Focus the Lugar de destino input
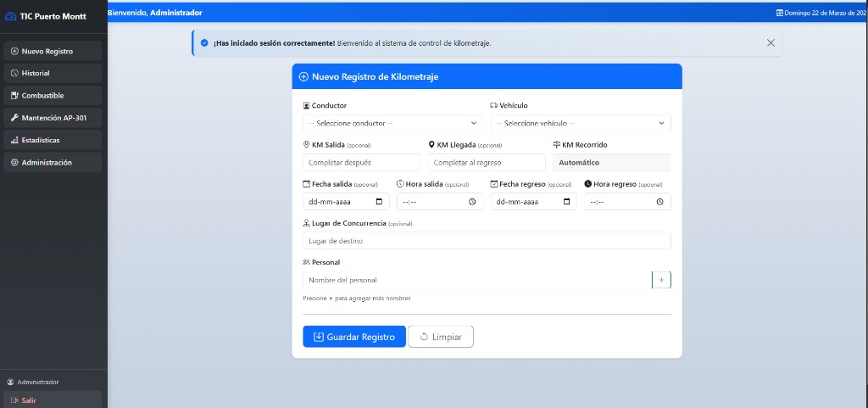The width and height of the screenshot is (868, 408). point(487,241)
